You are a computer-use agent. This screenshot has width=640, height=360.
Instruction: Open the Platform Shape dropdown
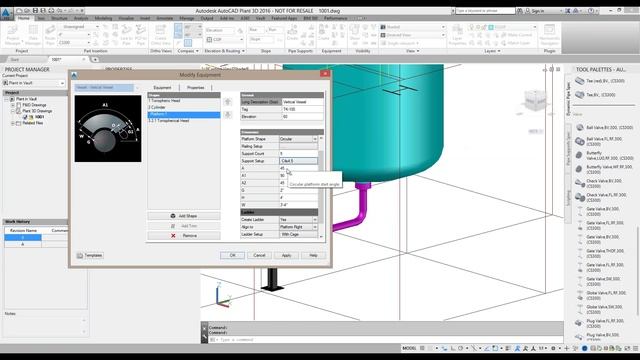(x=315, y=139)
